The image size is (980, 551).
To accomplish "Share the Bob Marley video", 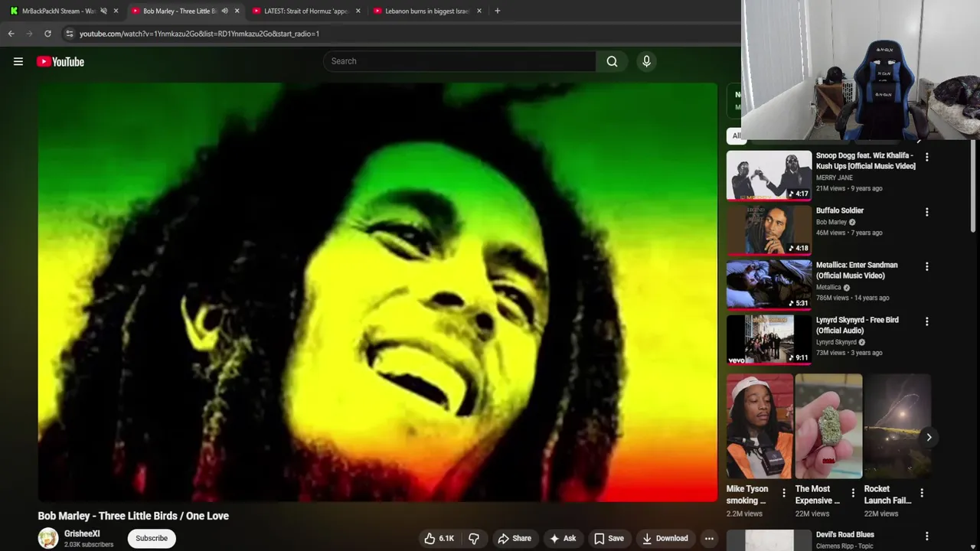I will pyautogui.click(x=514, y=538).
